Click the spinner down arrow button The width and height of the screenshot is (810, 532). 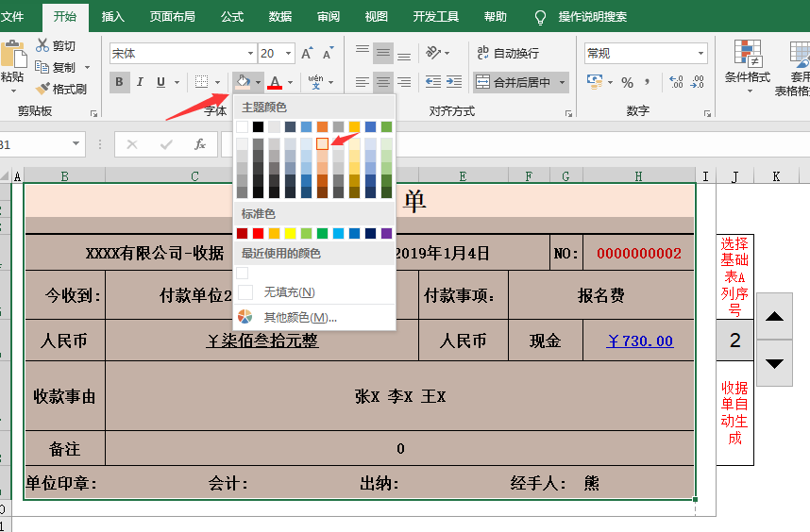774,363
